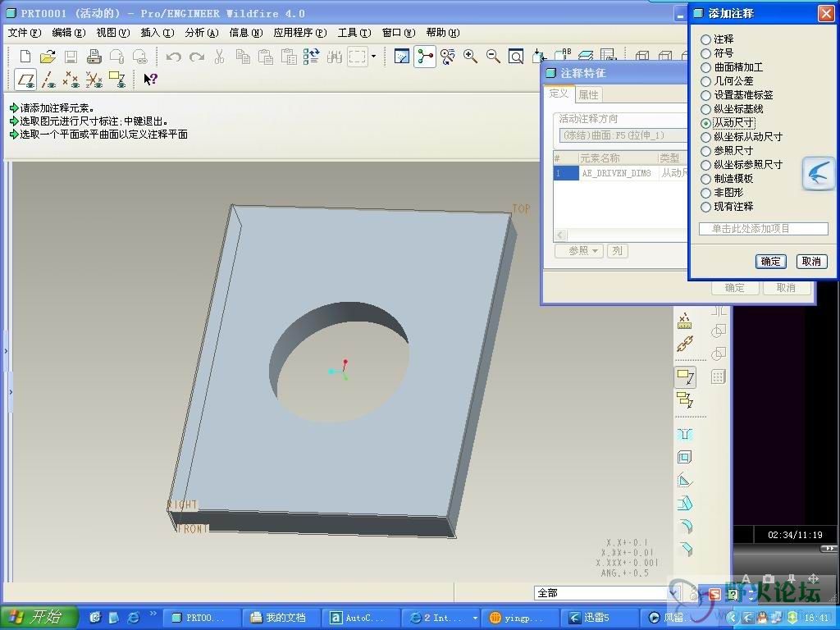Viewport: 840px width, 630px height.
Task: Open the 工具(T) menu
Action: tap(354, 33)
